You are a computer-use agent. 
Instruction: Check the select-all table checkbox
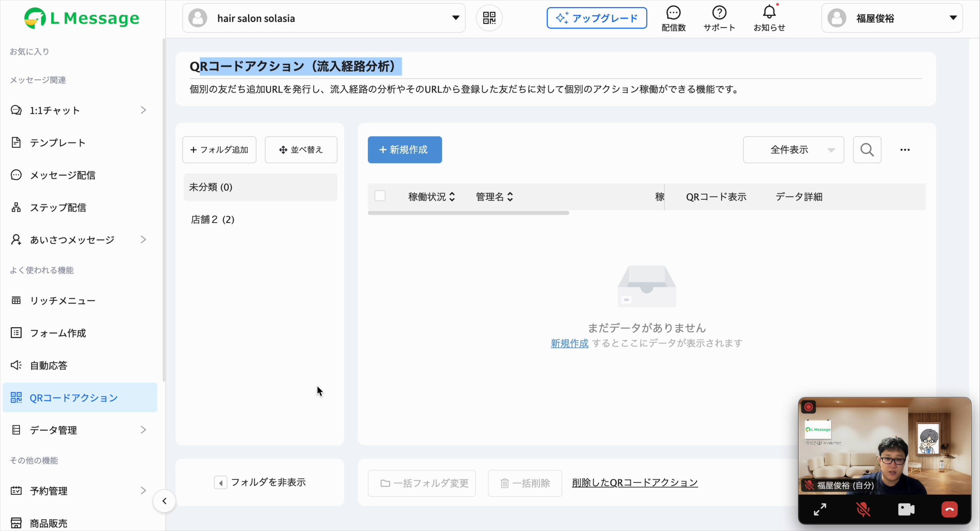380,196
